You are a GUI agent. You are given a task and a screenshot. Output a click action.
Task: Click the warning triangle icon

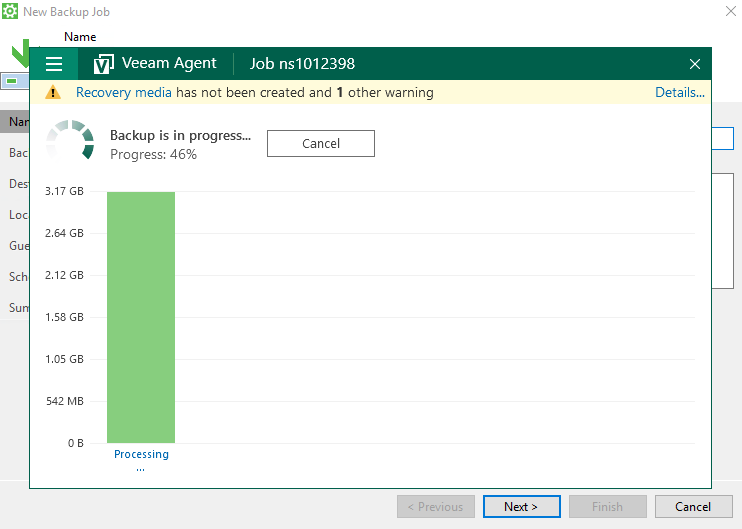pos(53,92)
